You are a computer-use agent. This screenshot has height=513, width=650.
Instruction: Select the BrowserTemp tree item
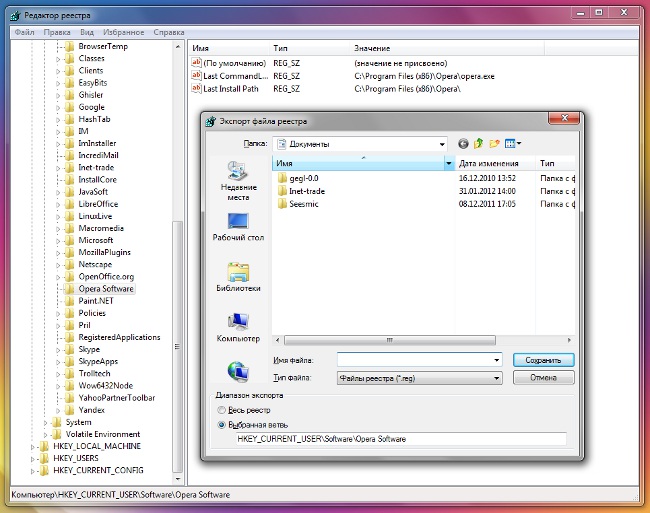103,46
